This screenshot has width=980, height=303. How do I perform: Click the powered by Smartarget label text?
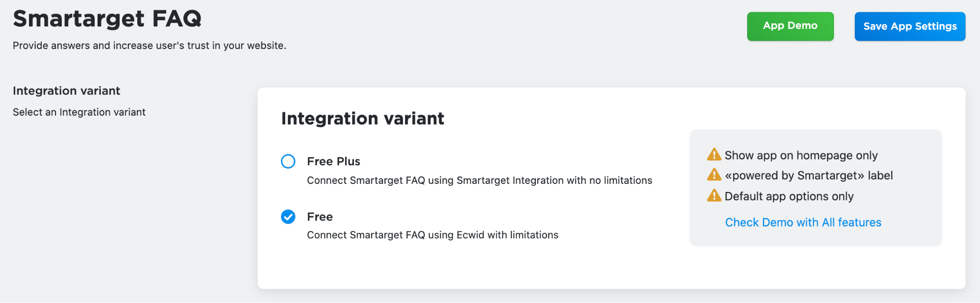tap(809, 176)
